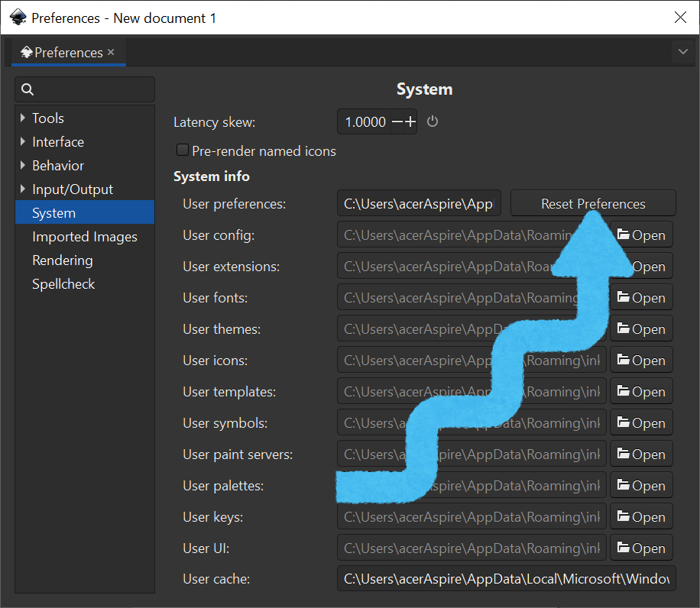Enable Pre-render named icons checkbox
Image resolution: width=700 pixels, height=608 pixels.
pyautogui.click(x=183, y=150)
